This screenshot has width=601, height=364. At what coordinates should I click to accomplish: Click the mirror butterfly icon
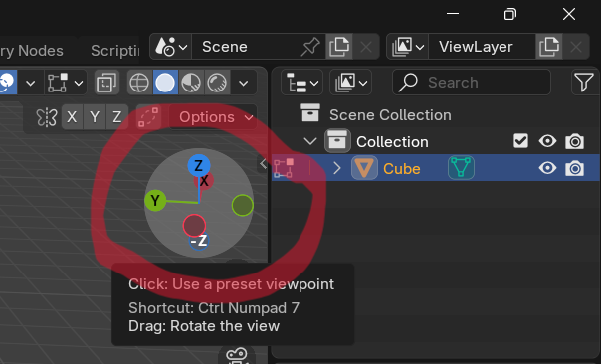[47, 117]
